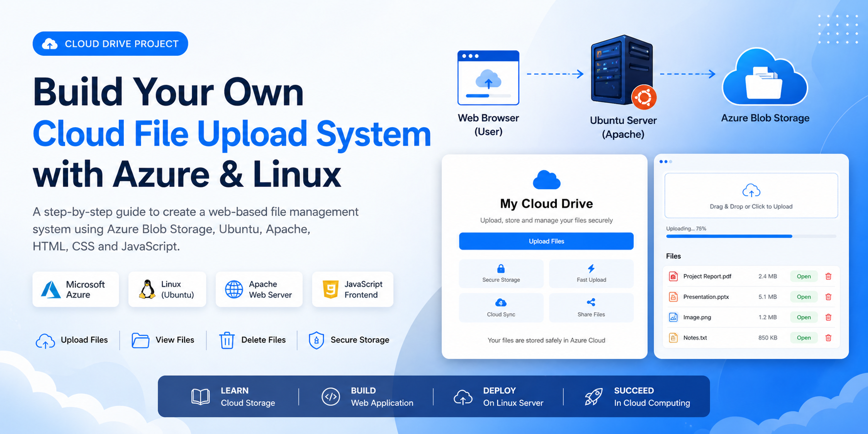Click the View Files folder icon
868x434 pixels.
tap(140, 341)
